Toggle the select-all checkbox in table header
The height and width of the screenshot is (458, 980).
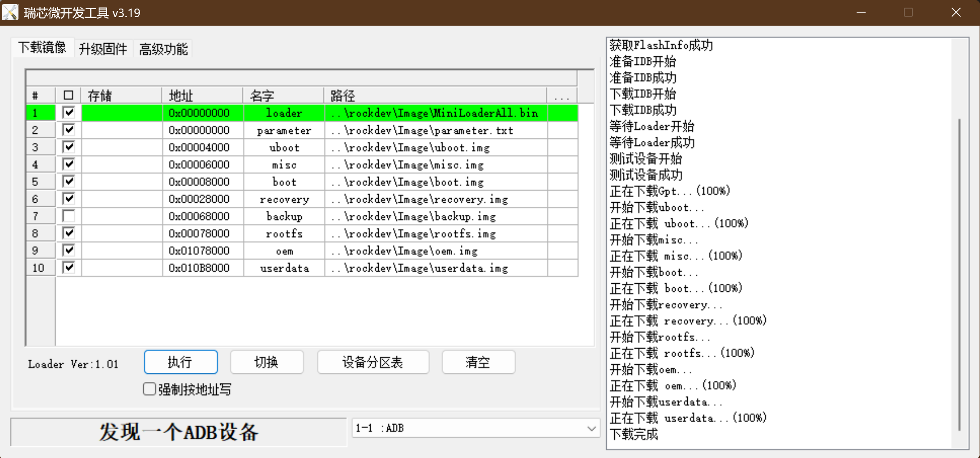pos(68,95)
